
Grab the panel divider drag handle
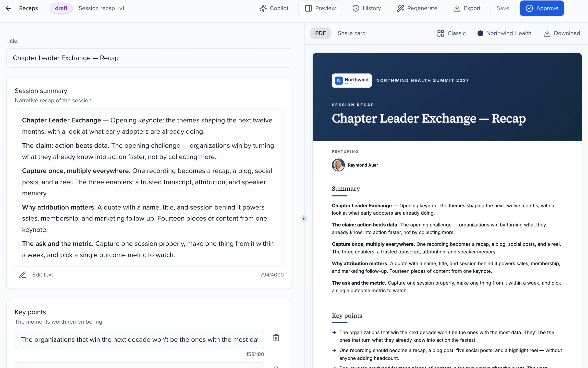coord(304,218)
